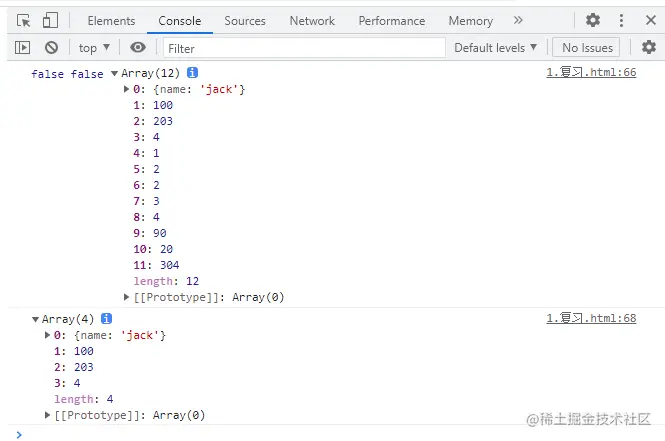Screen dimensions: 665x441
Task: Close the DevTools panel
Action: [651, 20]
